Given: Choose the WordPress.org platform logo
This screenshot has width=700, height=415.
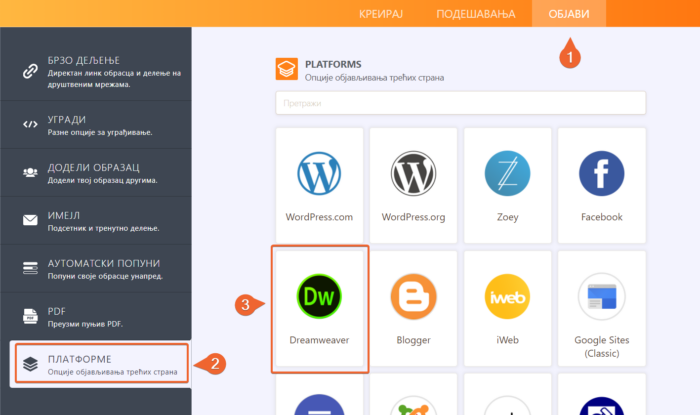Looking at the screenshot, I should point(413,174).
